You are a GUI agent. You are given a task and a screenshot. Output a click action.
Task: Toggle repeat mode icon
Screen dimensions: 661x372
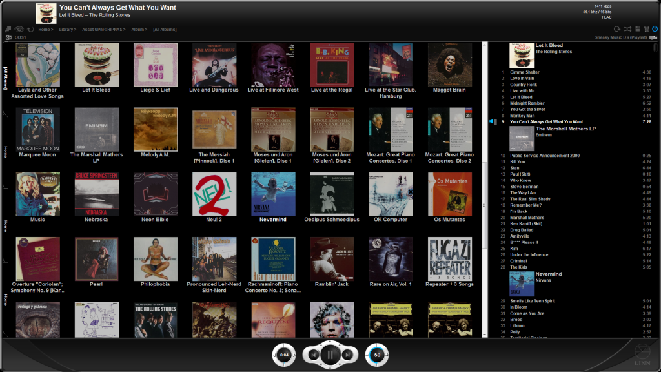617,29
